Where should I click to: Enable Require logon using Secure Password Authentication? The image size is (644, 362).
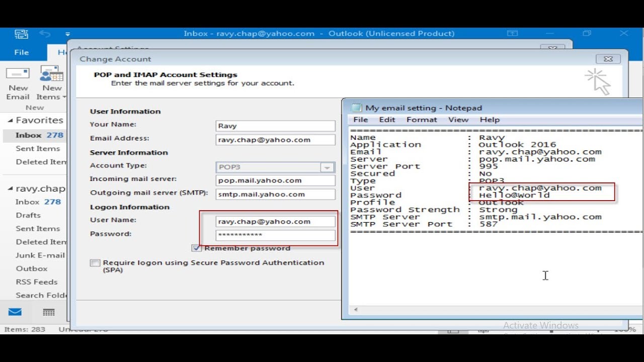pyautogui.click(x=95, y=263)
